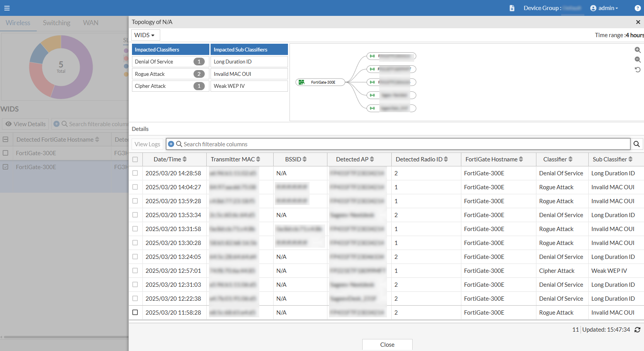
Task: Toggle the select-all checkbox in Details header
Action: [x=135, y=159]
